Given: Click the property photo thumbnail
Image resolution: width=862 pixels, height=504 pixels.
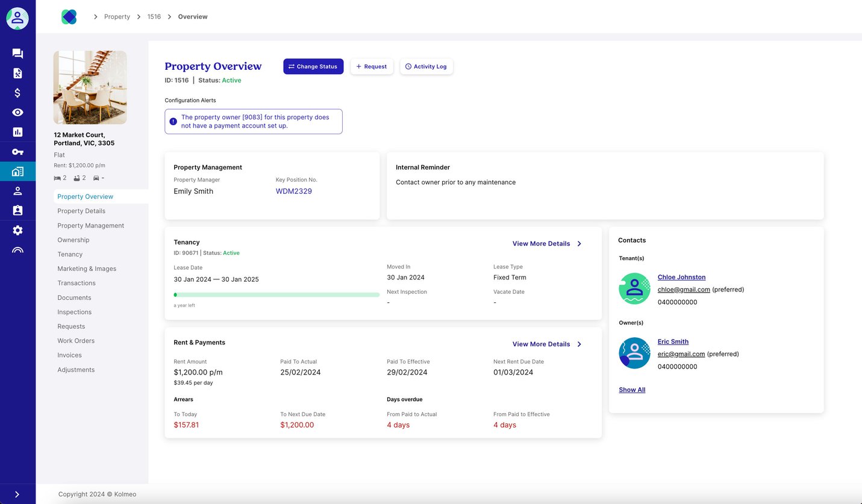Looking at the screenshot, I should [x=90, y=87].
